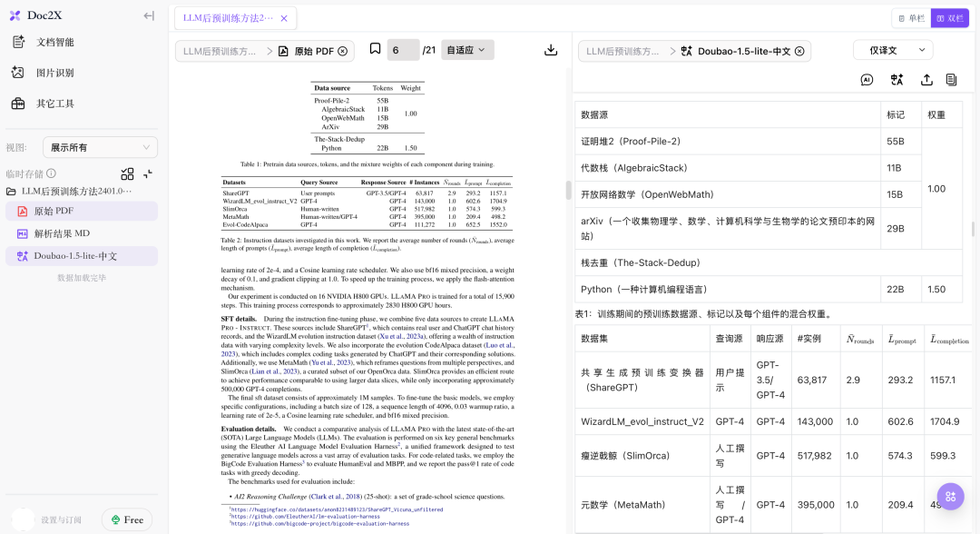Click the Xu et al., 2023a citation
Viewport: 980px width, 534px height.
click(x=402, y=336)
